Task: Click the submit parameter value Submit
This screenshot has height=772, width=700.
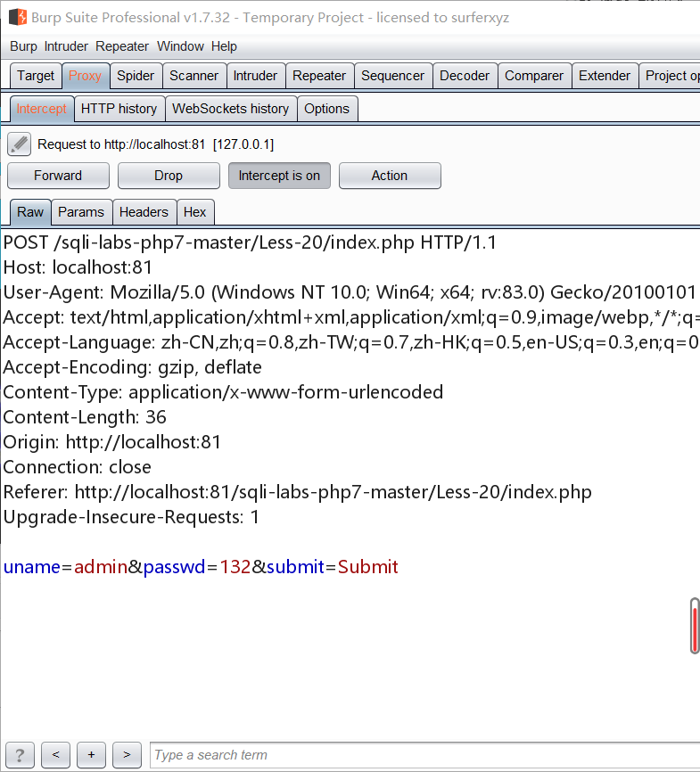Action: click(368, 567)
